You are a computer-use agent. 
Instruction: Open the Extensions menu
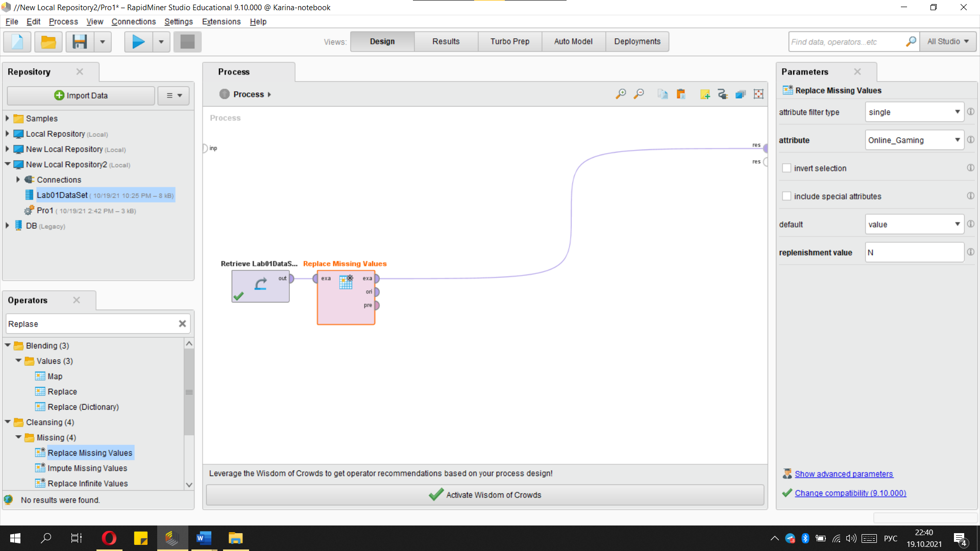click(221, 21)
